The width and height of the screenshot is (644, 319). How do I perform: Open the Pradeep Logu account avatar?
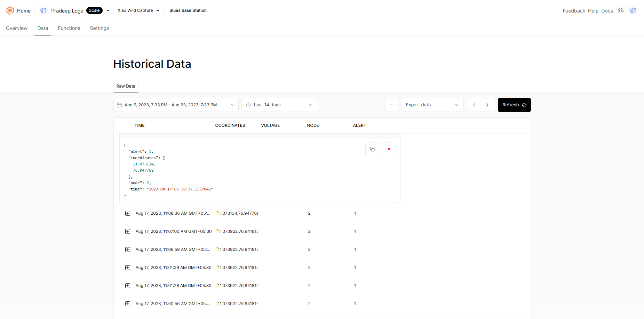point(43,10)
